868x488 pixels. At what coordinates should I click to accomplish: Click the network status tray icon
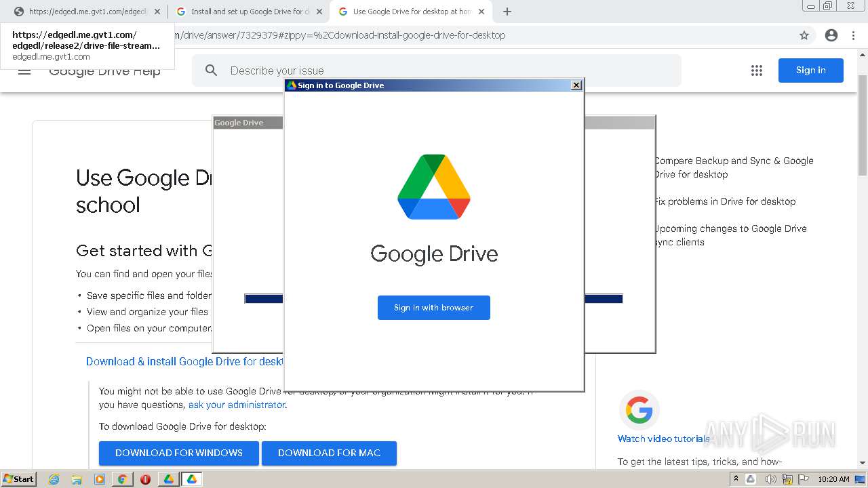pyautogui.click(x=787, y=479)
